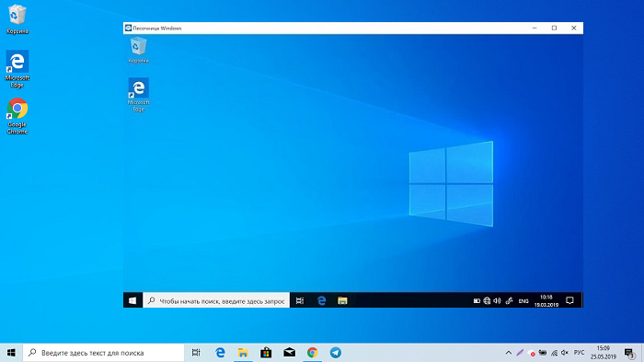Open the Action Center in the Sandbox taskbar
The width and height of the screenshot is (644, 362).
569,300
